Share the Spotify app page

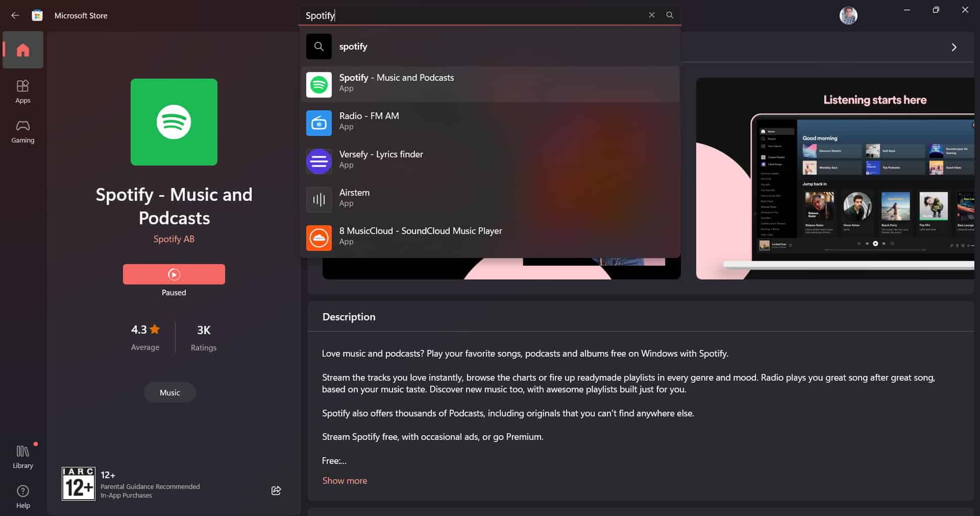coord(276,490)
